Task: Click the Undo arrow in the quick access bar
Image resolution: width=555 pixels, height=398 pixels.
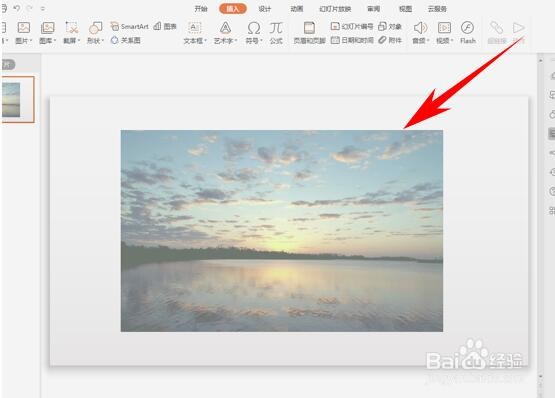Action: point(17,8)
